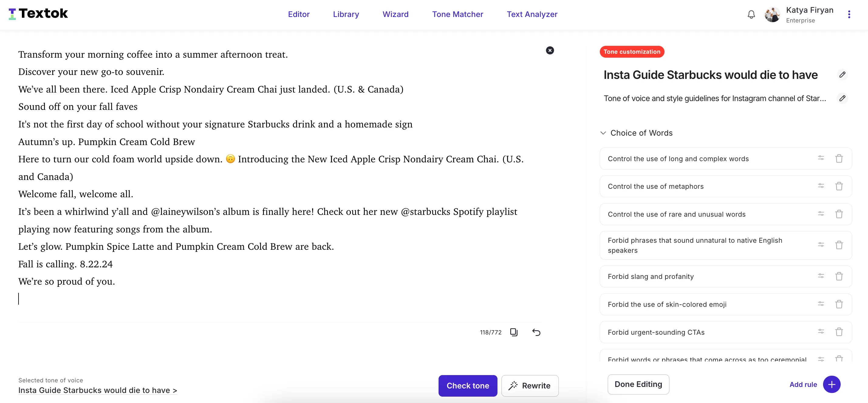
Task: Go to the Library tab
Action: (x=346, y=15)
